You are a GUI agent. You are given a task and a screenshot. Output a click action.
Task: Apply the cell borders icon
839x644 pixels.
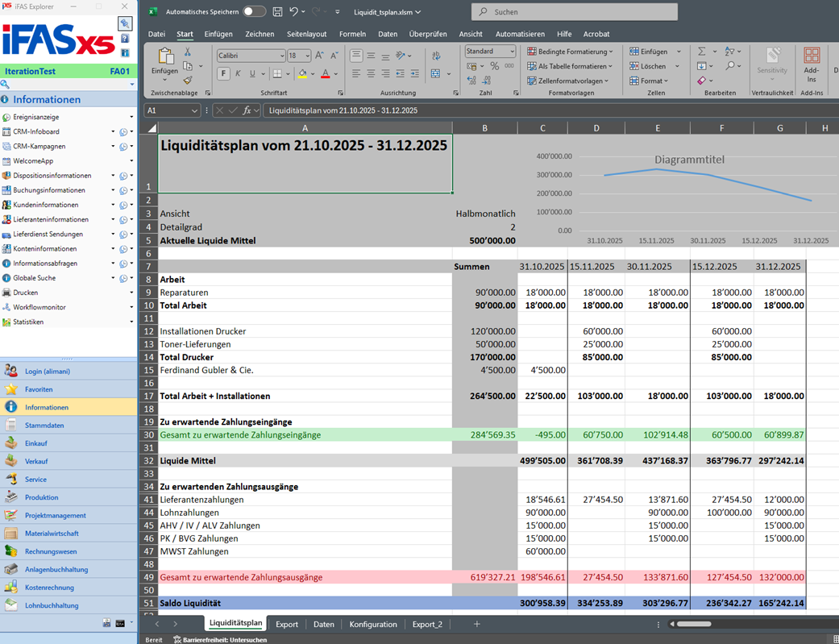[277, 73]
